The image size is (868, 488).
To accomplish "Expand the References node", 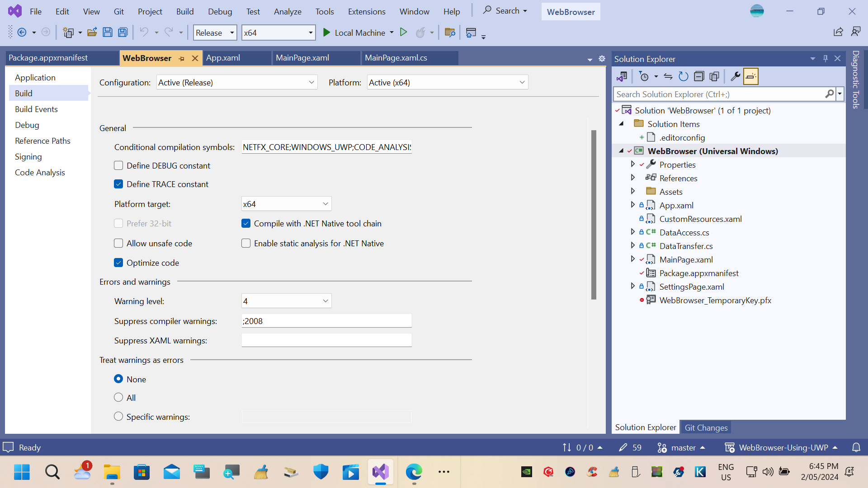I will [633, 178].
